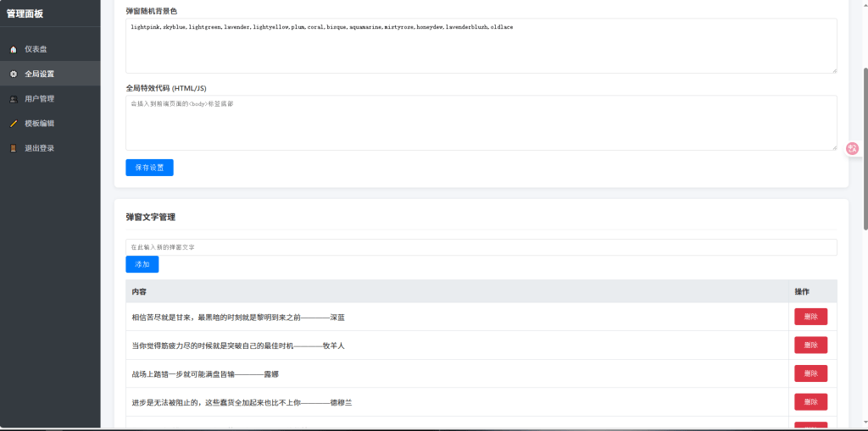This screenshot has height=431, width=868.
Task: Select the 模板编辑 sidebar menu label
Action: [x=40, y=124]
